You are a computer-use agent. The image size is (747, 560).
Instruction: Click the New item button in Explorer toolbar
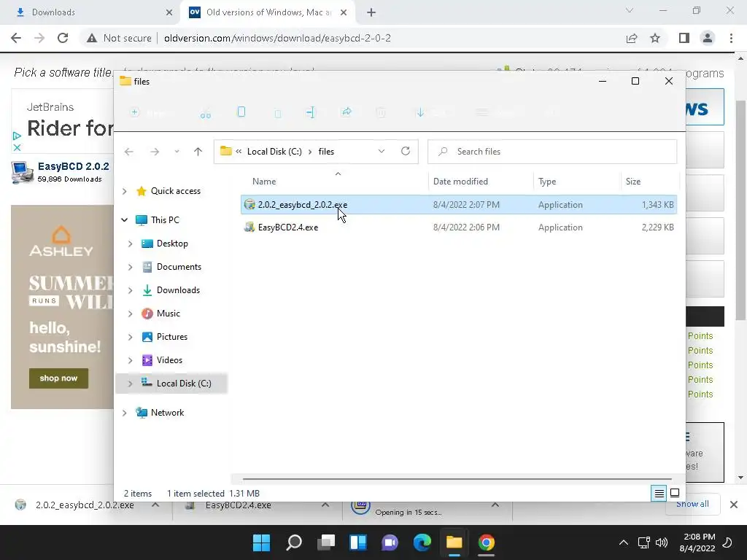150,113
